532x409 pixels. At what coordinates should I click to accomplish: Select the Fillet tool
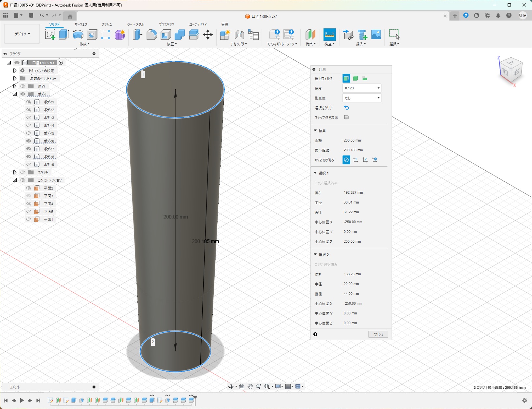(x=151, y=34)
